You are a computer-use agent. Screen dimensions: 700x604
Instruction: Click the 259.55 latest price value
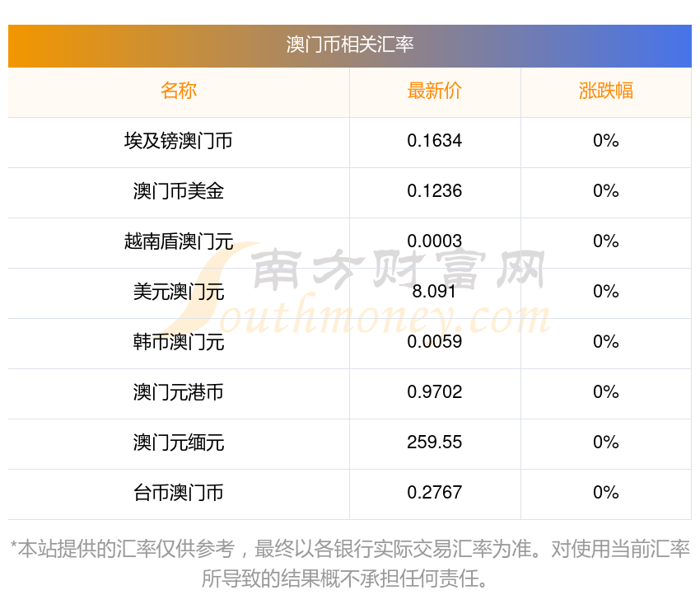434,442
